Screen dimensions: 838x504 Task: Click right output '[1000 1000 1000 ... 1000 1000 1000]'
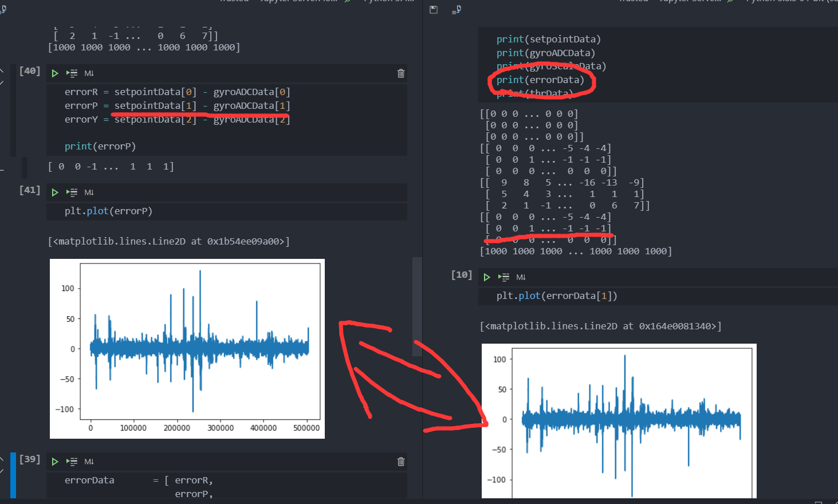tap(576, 251)
